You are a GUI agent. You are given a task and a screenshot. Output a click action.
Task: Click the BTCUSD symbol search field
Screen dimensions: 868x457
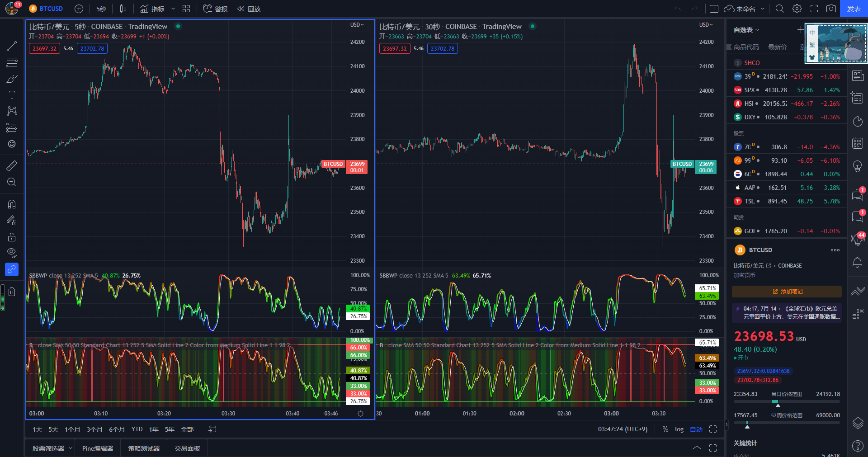(46, 9)
